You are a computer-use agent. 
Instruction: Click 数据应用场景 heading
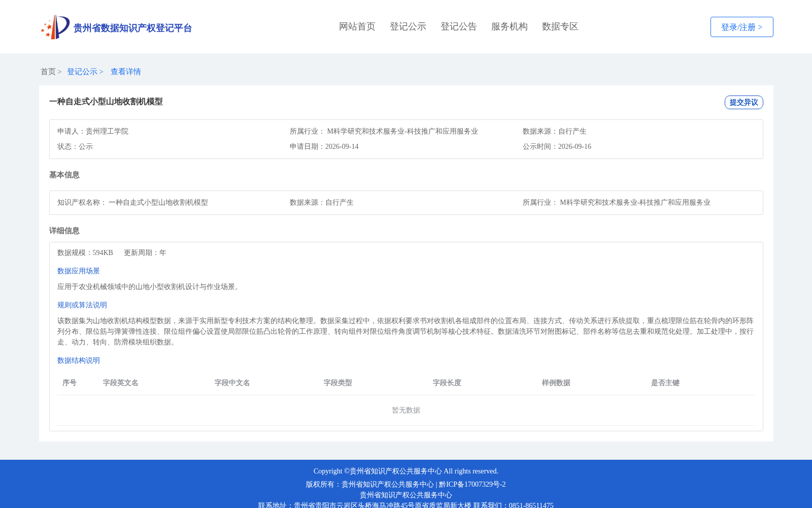point(79,271)
